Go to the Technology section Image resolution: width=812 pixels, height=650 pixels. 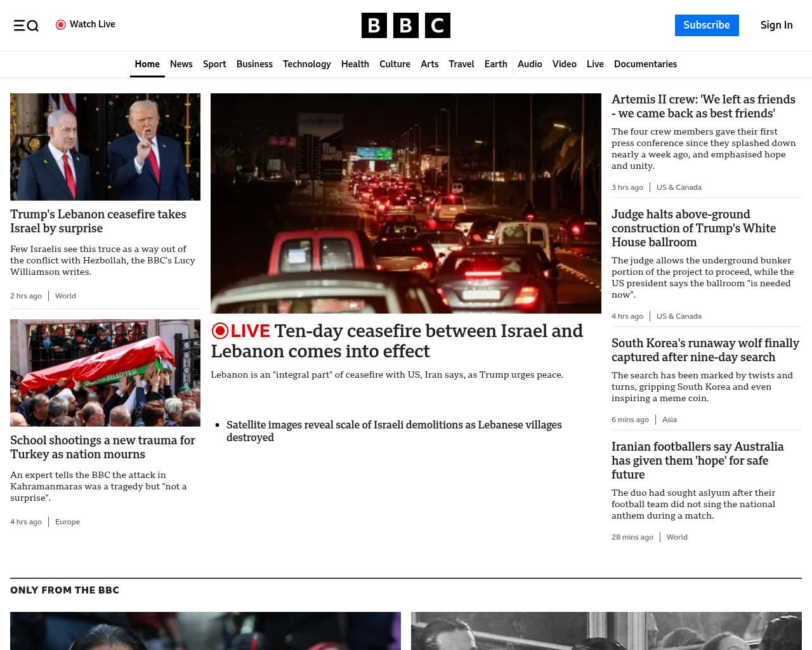306,64
